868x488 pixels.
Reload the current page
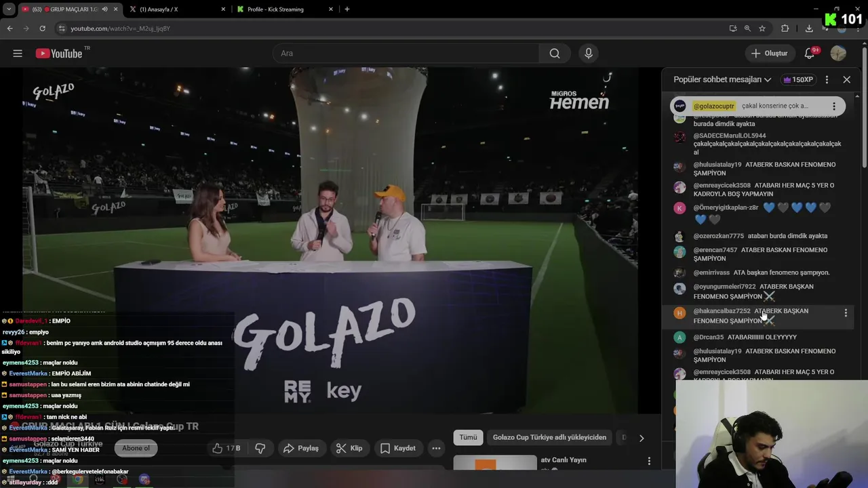[42, 28]
